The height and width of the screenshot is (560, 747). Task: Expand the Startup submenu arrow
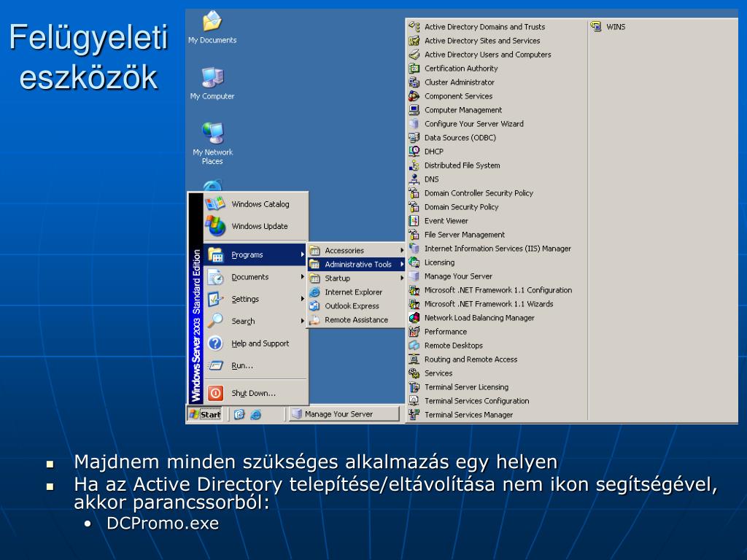pos(402,278)
